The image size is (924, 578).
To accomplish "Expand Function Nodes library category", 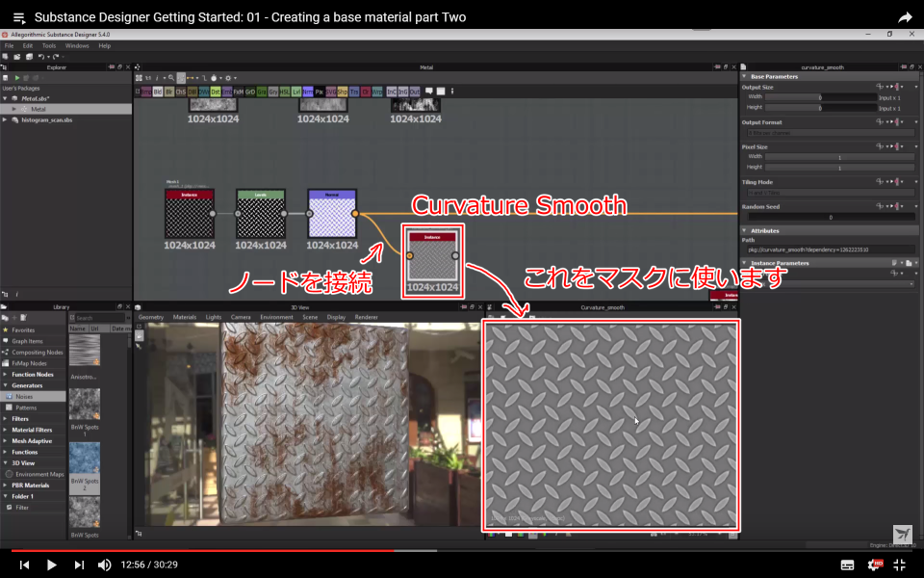I will coord(6,375).
